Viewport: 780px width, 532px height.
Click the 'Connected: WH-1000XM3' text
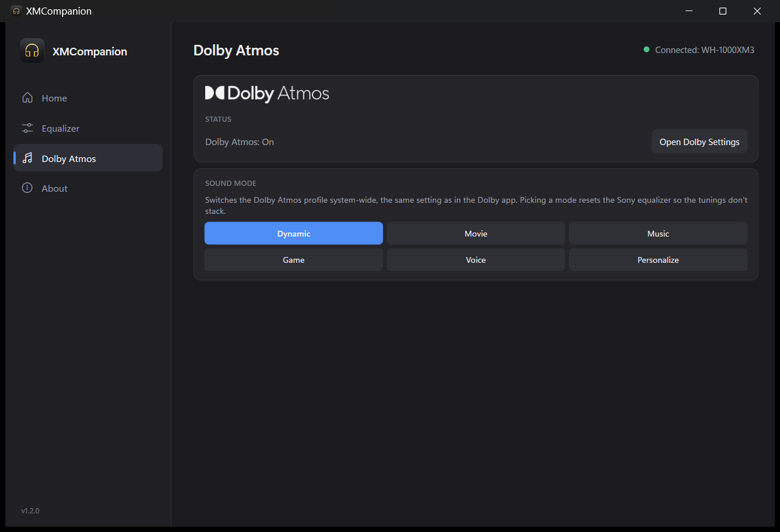pos(705,50)
